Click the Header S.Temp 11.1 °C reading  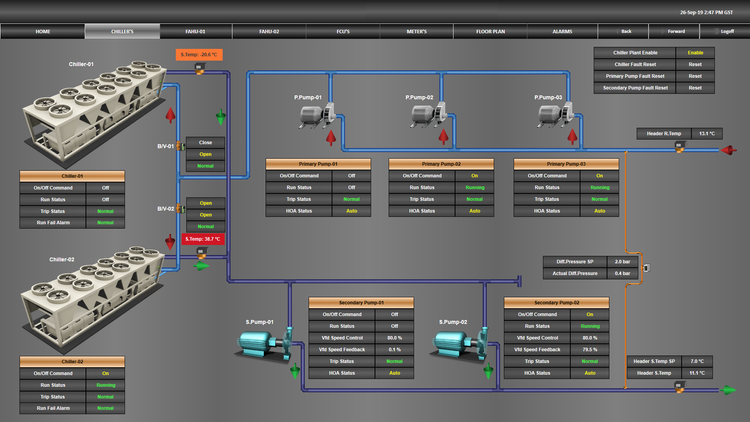(697, 373)
